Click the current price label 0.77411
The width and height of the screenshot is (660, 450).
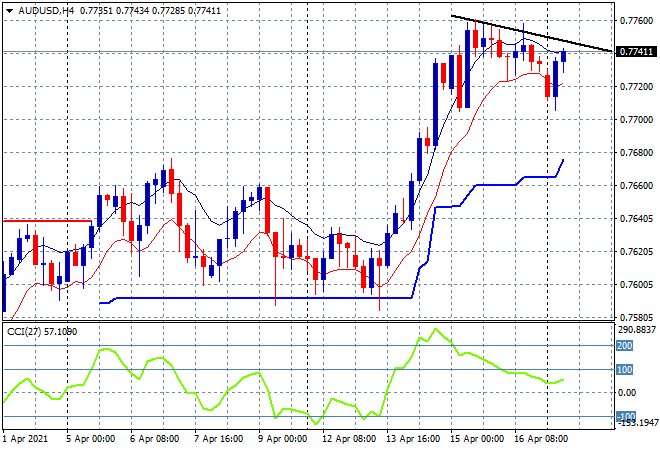(x=636, y=52)
